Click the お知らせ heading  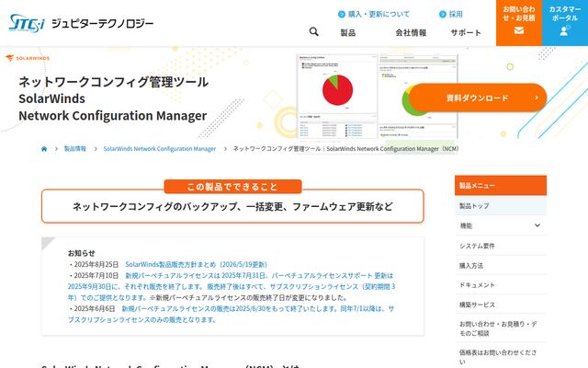point(82,253)
